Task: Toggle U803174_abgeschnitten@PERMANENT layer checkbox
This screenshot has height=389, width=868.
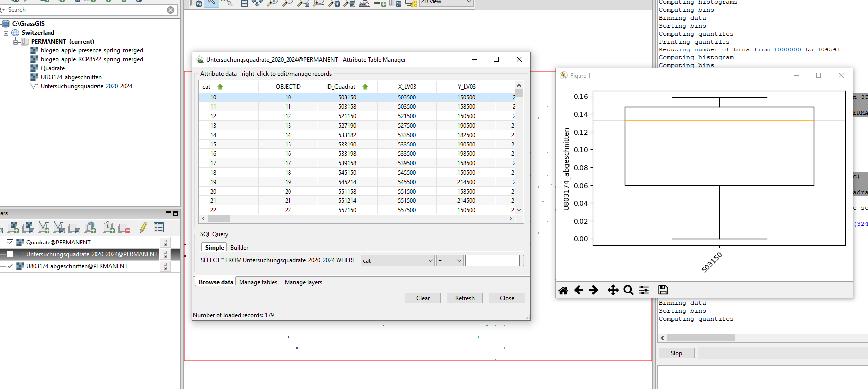Action: [x=10, y=266]
